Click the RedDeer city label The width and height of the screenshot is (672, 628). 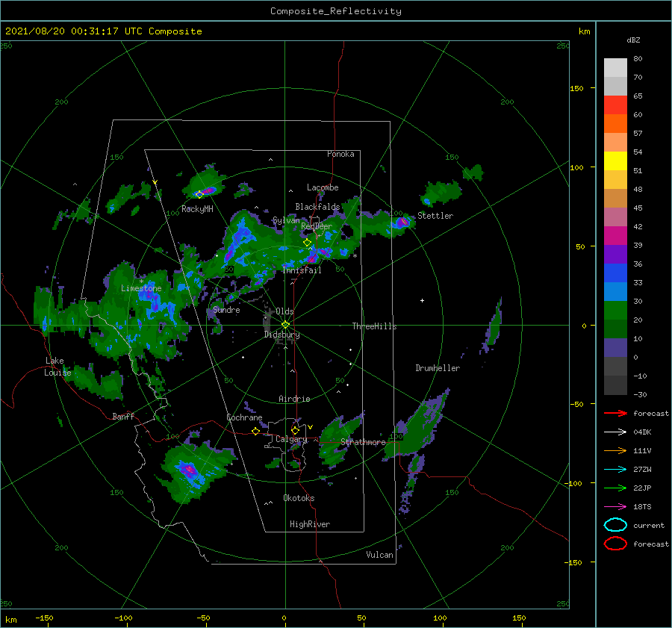pyautogui.click(x=317, y=226)
